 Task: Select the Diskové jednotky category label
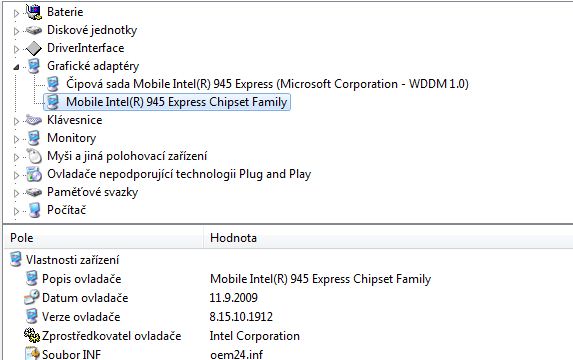click(92, 30)
